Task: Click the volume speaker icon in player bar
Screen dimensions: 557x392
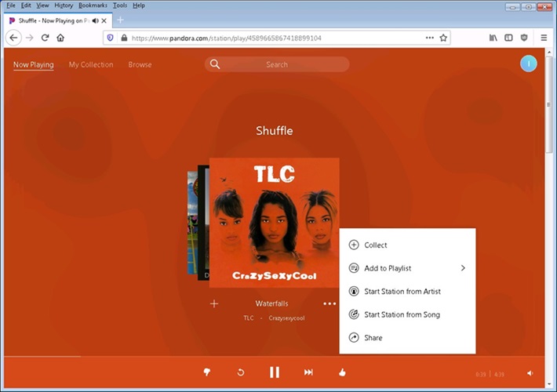Action: (530, 373)
